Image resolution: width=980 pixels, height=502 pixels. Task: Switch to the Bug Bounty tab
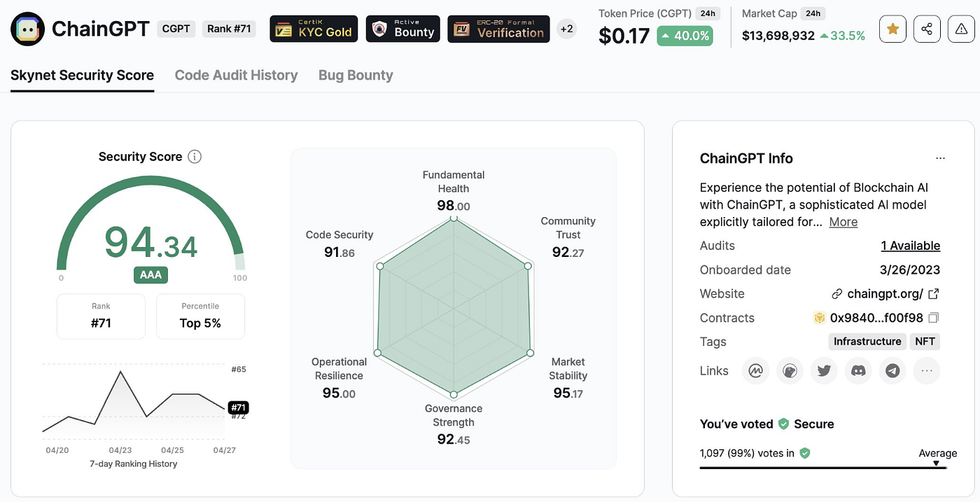[356, 75]
